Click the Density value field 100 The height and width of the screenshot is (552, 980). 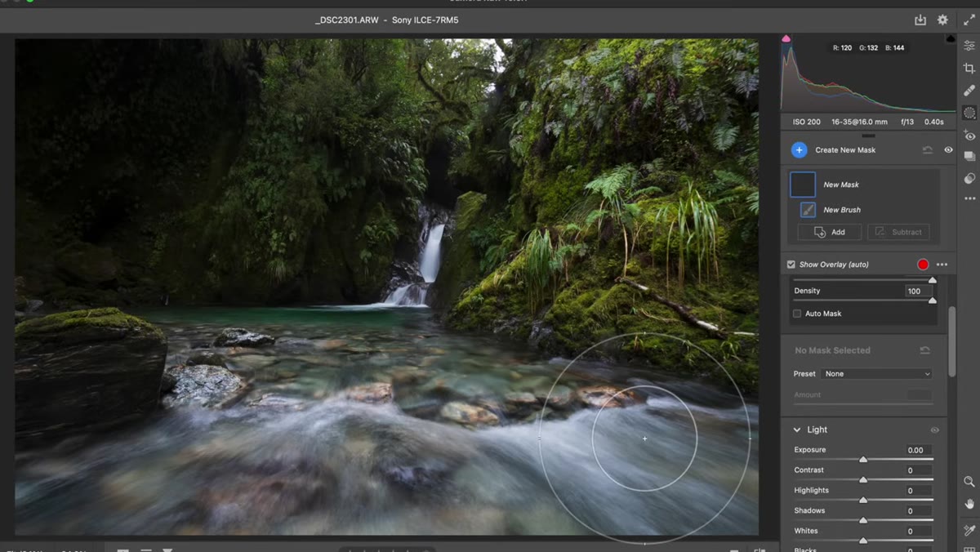click(x=918, y=291)
